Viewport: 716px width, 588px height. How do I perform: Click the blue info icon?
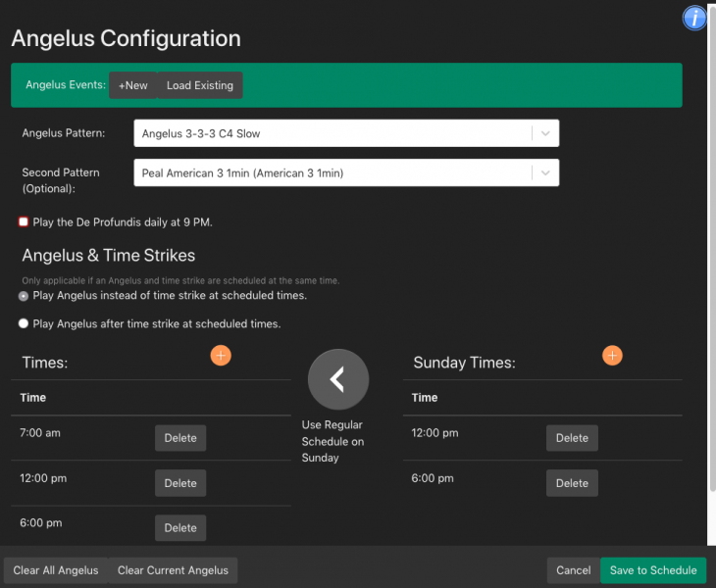pyautogui.click(x=694, y=18)
